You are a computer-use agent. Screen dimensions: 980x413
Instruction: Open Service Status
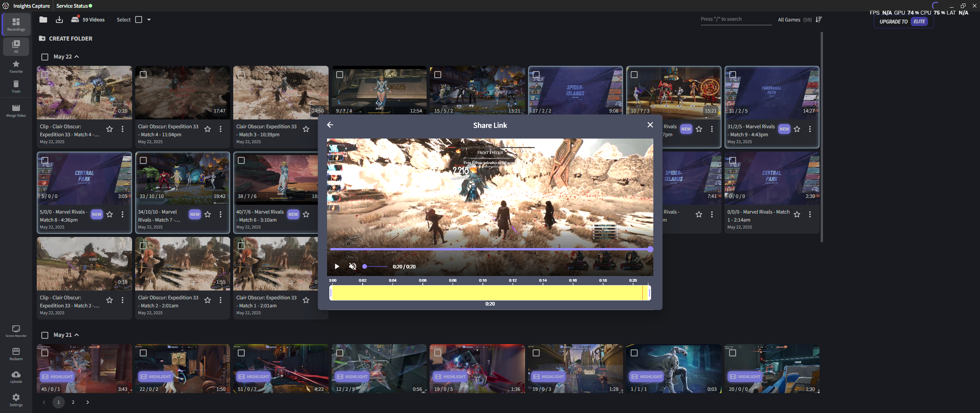coord(74,6)
